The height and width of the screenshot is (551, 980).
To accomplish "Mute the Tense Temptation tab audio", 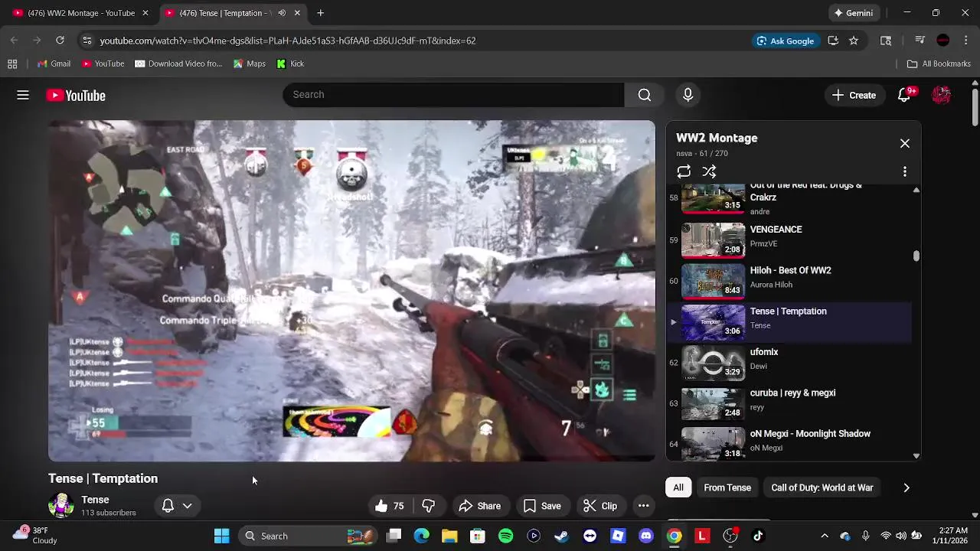I will coord(282,13).
